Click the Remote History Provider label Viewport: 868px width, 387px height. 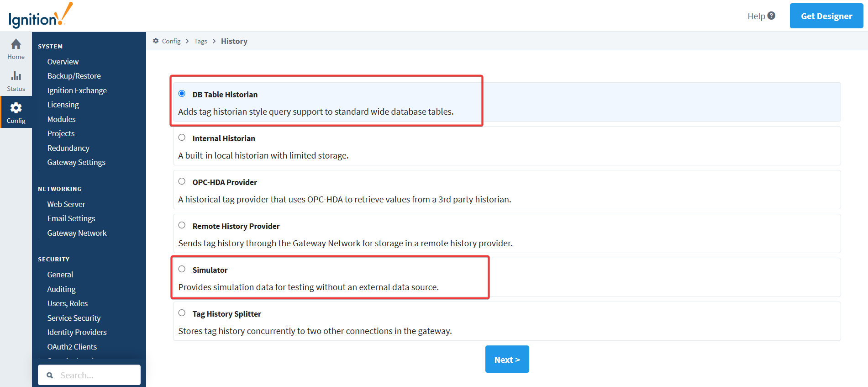[x=236, y=226]
